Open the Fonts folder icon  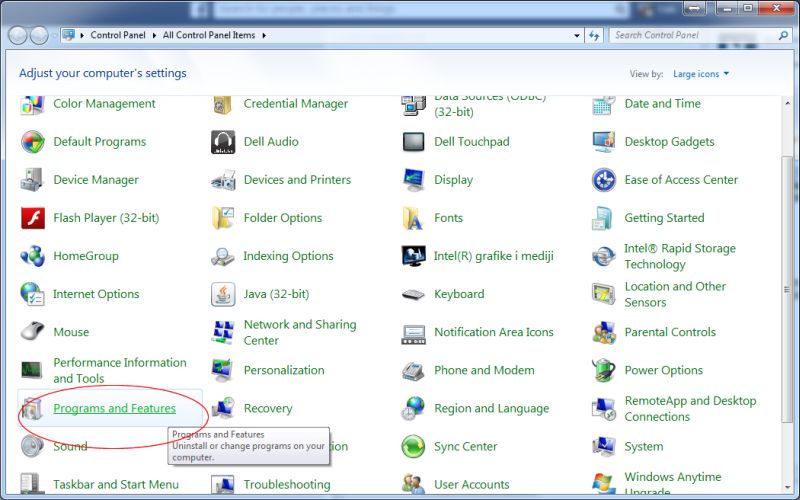pyautogui.click(x=413, y=218)
